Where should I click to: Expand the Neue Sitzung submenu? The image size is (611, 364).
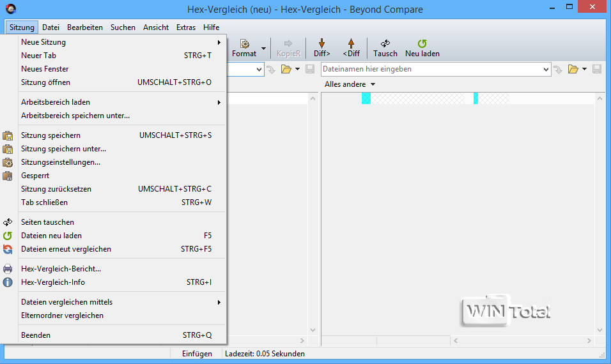coord(219,42)
